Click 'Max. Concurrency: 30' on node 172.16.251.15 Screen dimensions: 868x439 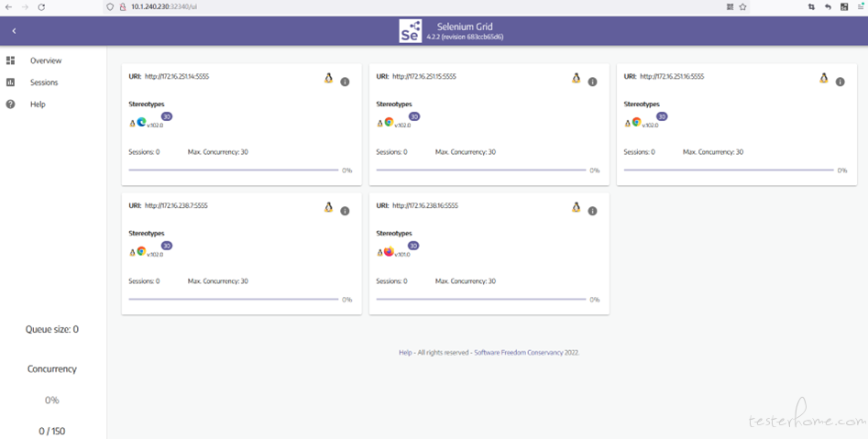pos(466,152)
